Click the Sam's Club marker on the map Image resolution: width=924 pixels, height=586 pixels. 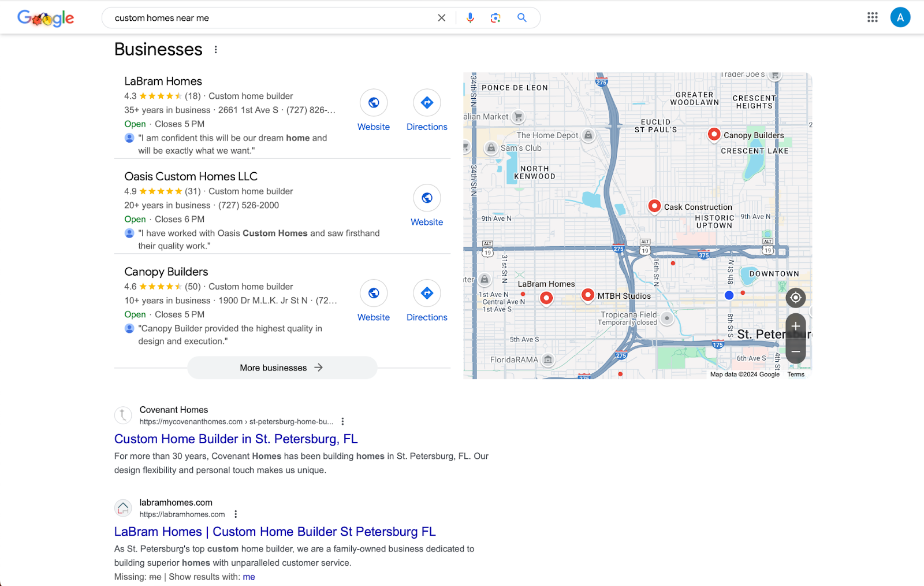pyautogui.click(x=491, y=148)
